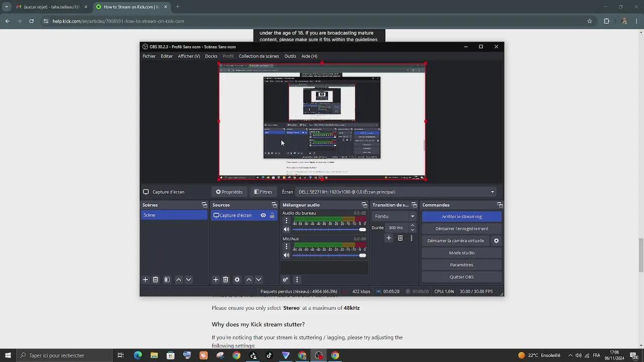
Task: Click Arrêter le streaming button
Action: (x=461, y=217)
